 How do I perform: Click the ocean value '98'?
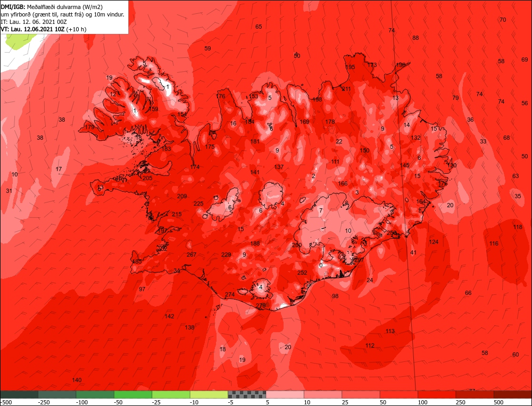[x=335, y=296]
